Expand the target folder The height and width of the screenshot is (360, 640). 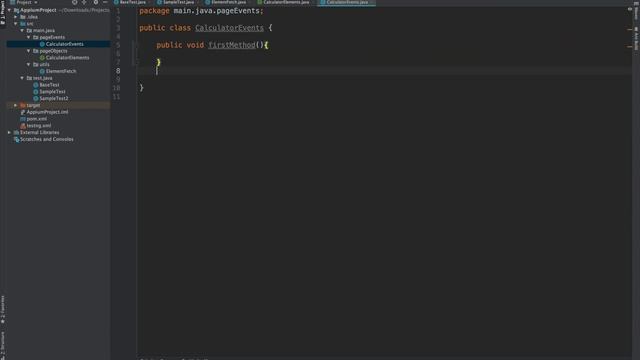pos(16,105)
